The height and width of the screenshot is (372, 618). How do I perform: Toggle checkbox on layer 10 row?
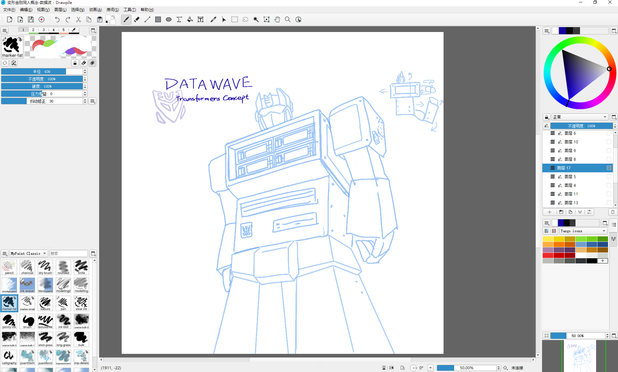609,142
